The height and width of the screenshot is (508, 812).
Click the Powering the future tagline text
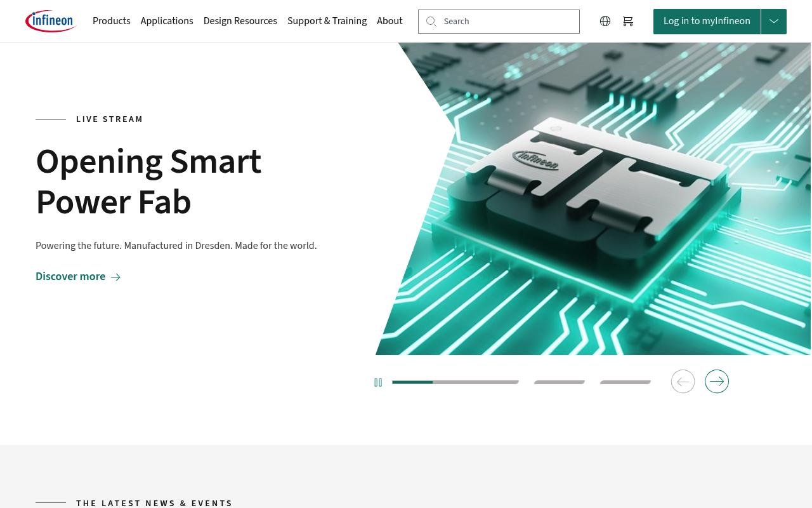point(176,246)
